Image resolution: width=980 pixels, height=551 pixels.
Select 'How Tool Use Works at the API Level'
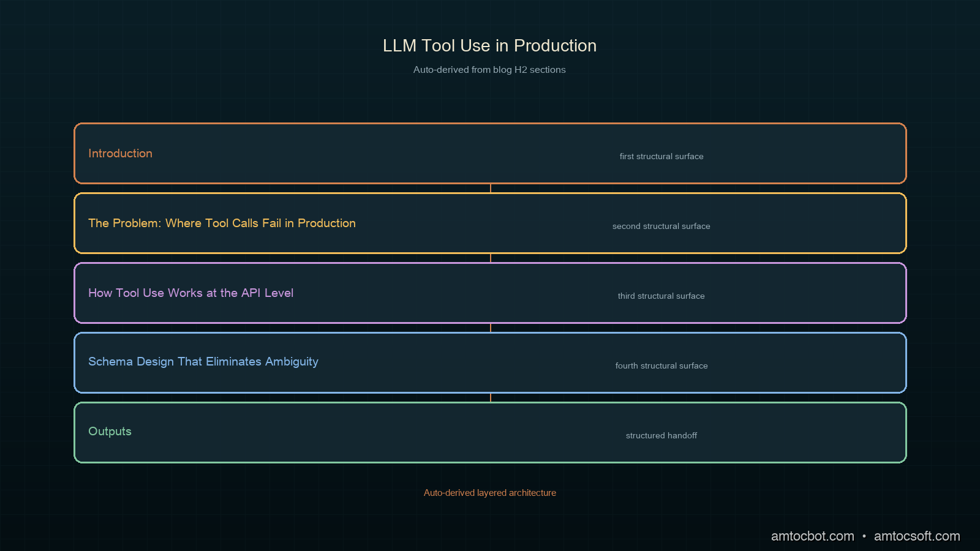click(x=190, y=293)
